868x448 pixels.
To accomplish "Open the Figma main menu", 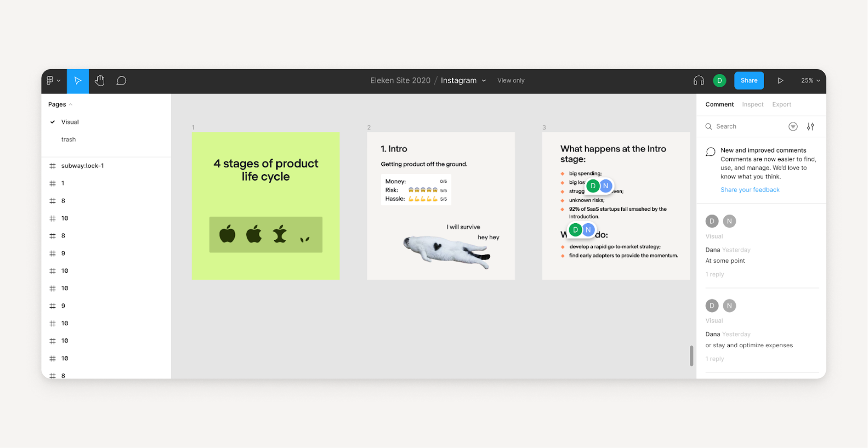I will (x=53, y=81).
